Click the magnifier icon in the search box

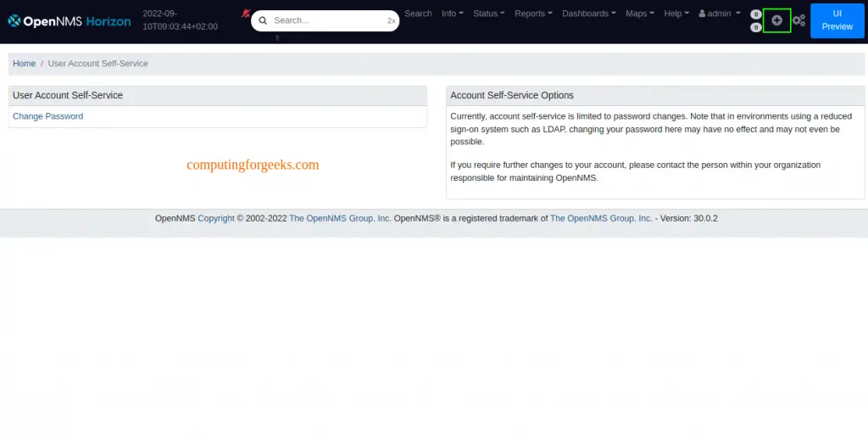263,20
